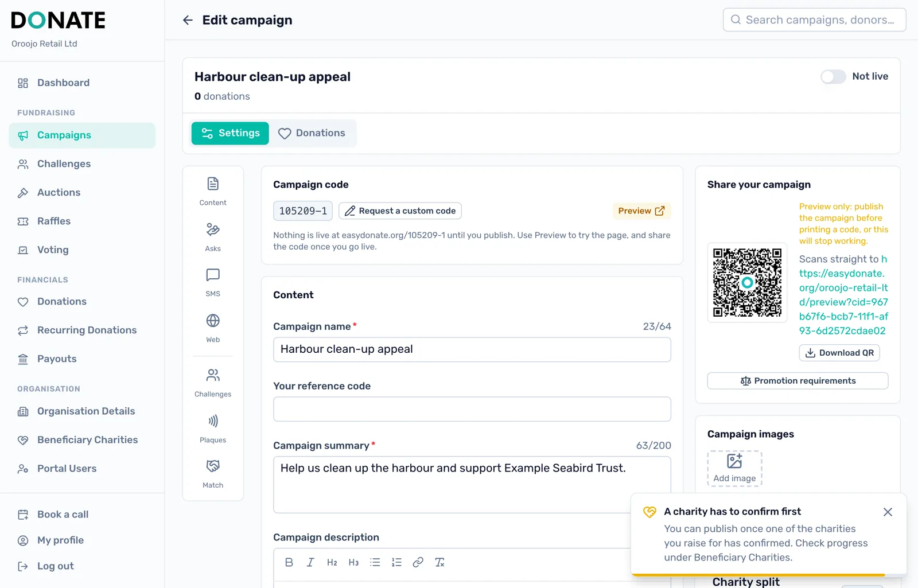918x588 pixels.
Task: Apply italic formatting in description editor
Action: tap(310, 563)
